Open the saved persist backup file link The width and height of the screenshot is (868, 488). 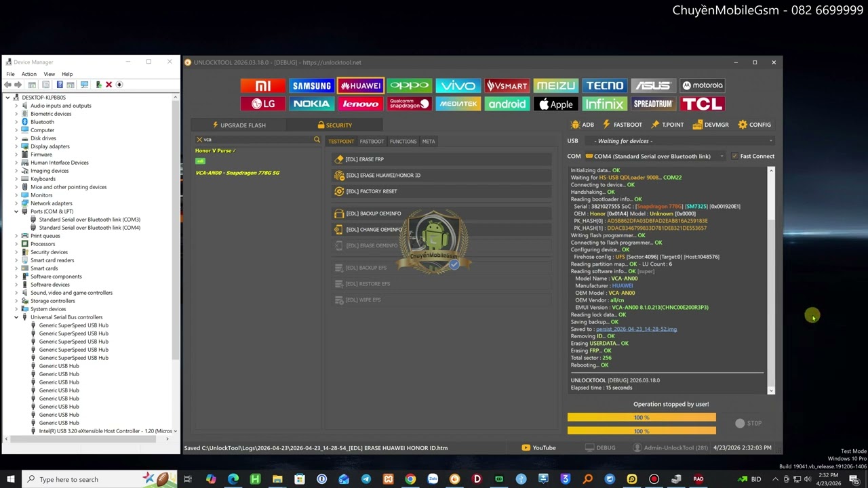(x=636, y=329)
